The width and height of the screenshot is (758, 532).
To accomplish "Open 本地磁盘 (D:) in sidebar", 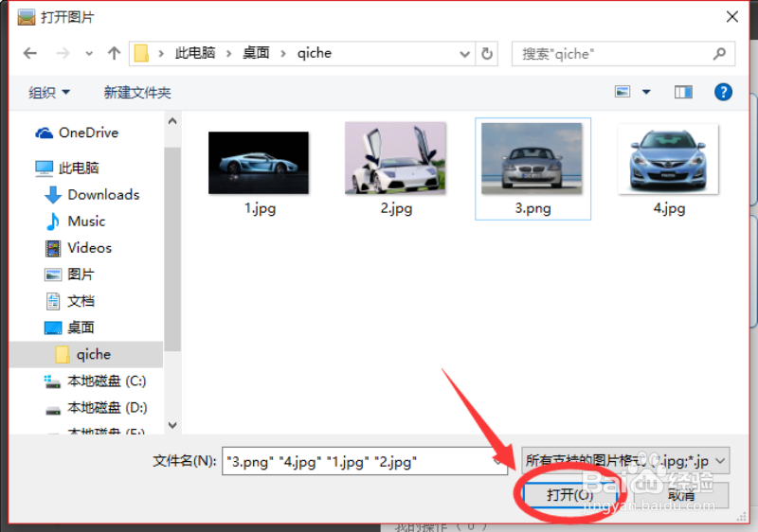I will pos(96,407).
